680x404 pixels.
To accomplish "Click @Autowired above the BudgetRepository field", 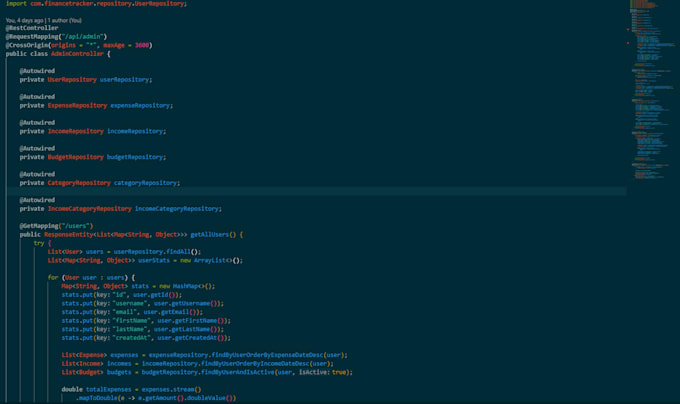I will click(x=37, y=149).
